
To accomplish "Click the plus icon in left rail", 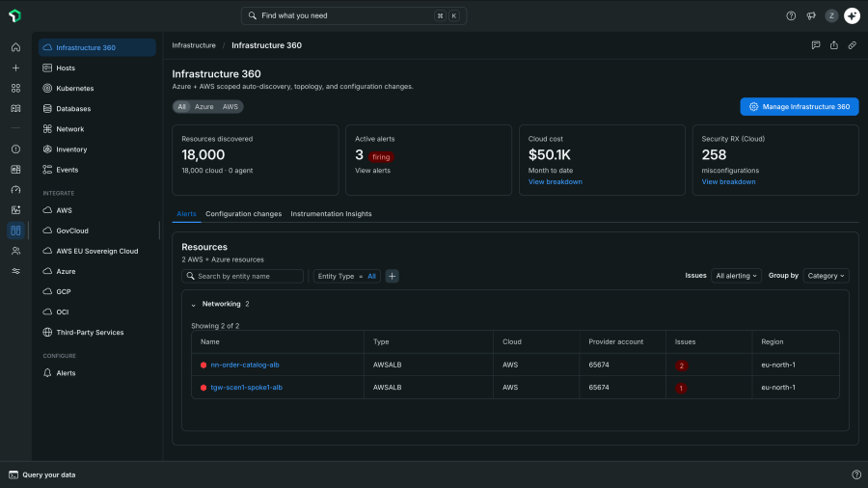I will [x=15, y=68].
